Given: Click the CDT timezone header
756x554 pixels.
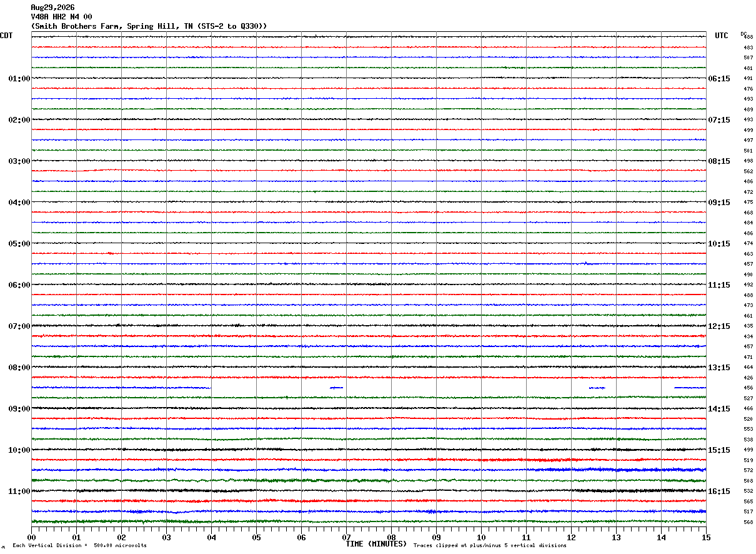Looking at the screenshot, I should point(6,36).
